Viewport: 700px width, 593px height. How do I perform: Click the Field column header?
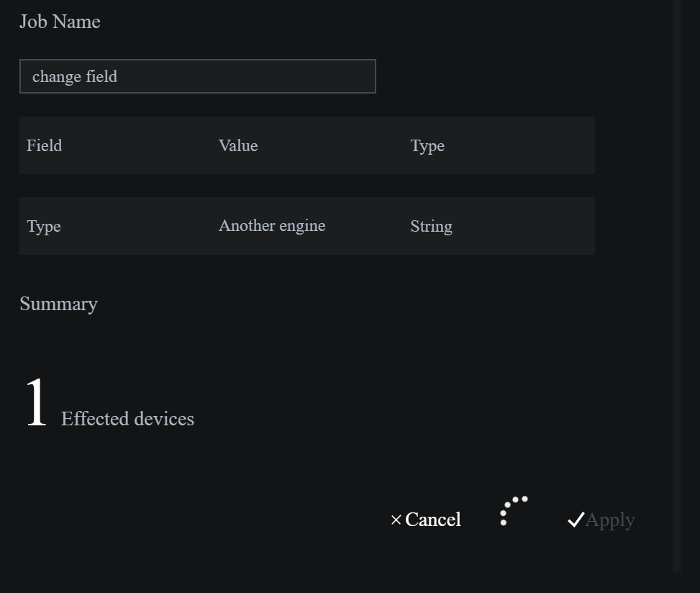point(44,145)
